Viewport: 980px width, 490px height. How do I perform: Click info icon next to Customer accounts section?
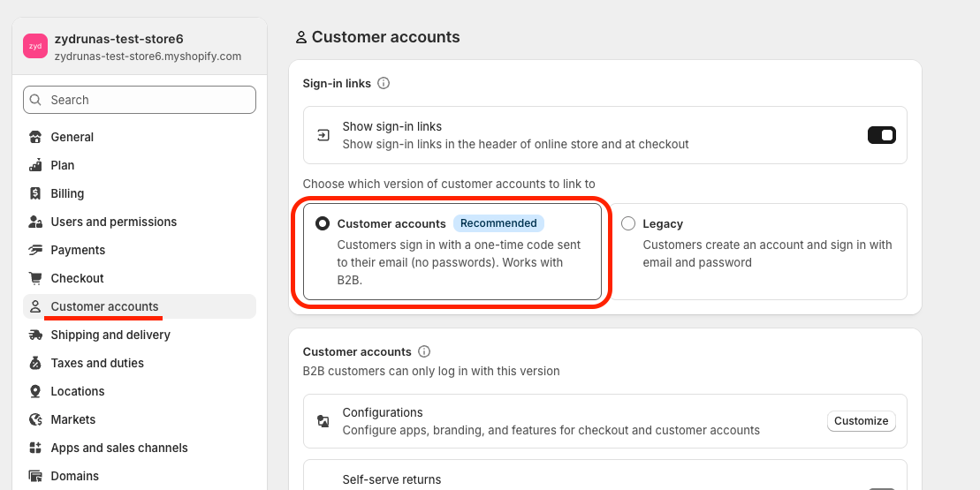click(424, 351)
